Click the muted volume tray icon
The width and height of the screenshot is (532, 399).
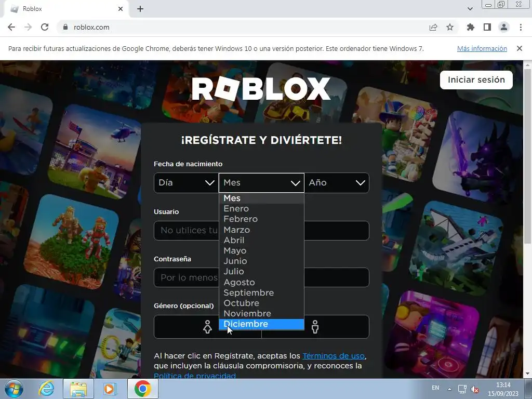(x=475, y=390)
